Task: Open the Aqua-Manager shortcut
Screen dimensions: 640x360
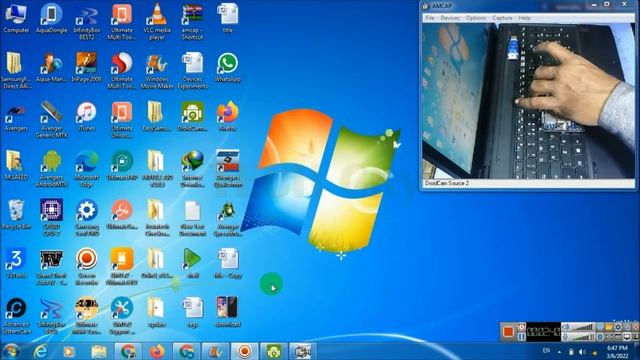Action: 51,67
